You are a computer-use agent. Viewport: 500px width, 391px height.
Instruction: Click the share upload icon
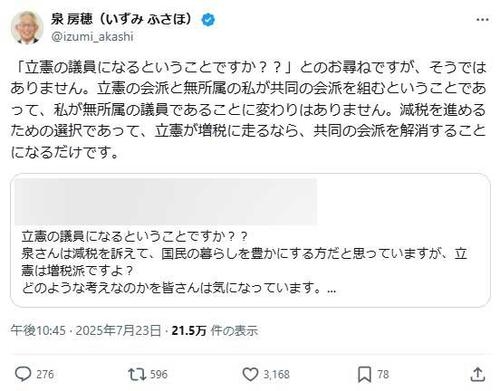click(477, 374)
